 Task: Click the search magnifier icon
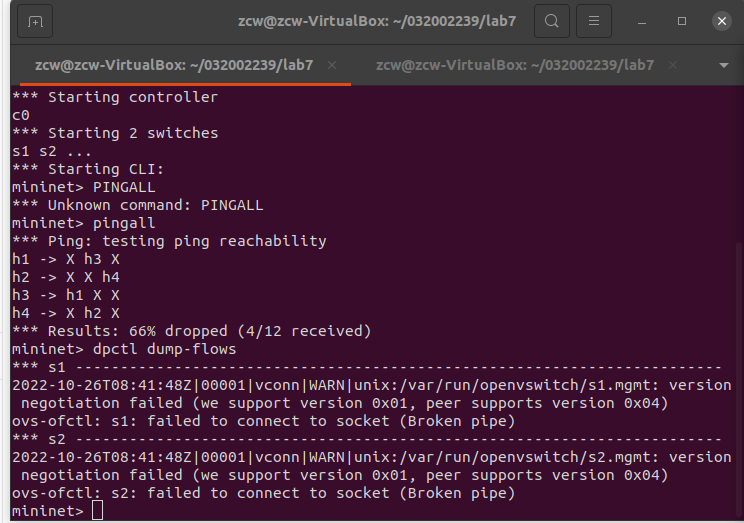pyautogui.click(x=551, y=20)
